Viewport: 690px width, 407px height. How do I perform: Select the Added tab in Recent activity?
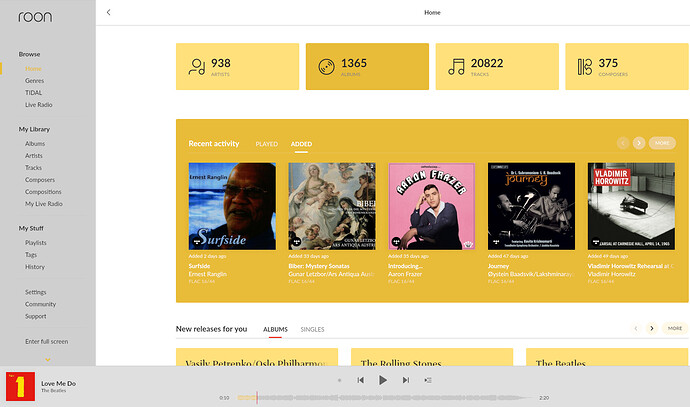point(301,144)
